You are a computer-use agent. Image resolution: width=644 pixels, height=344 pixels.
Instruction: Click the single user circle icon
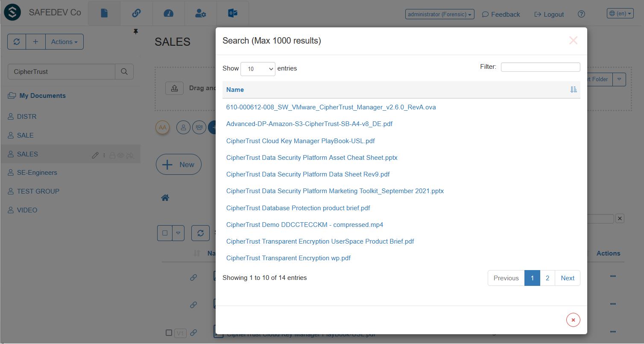pos(183,127)
